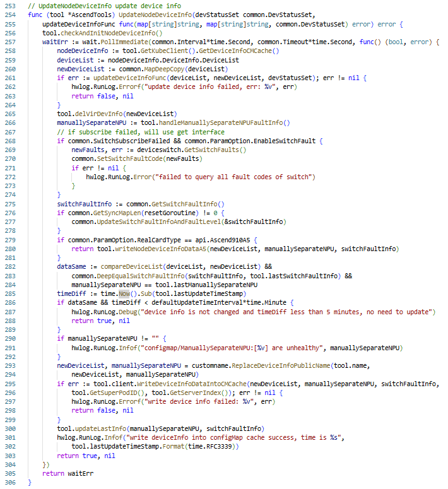Click handleManuallySeparateNPUFaultInfo on line 266

[221, 123]
